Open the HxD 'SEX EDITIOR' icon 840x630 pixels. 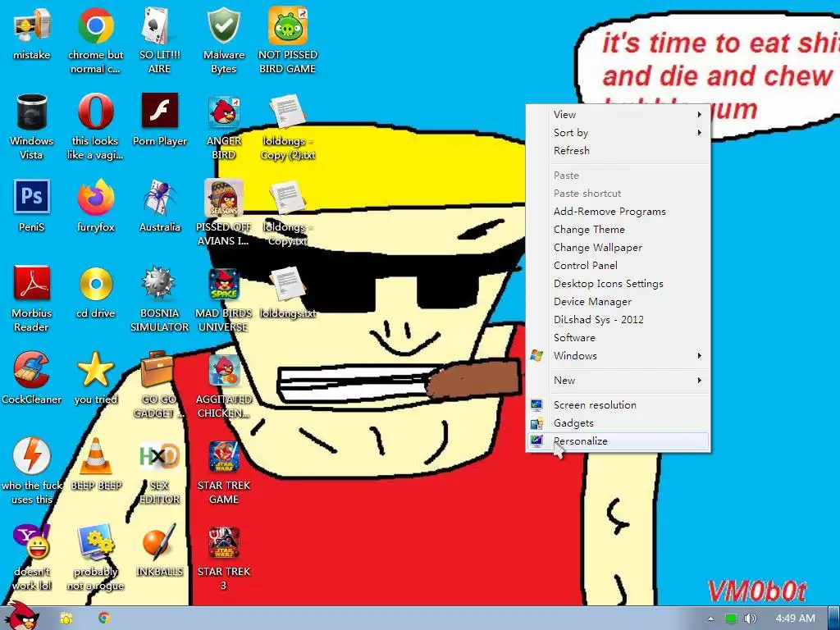(x=159, y=456)
